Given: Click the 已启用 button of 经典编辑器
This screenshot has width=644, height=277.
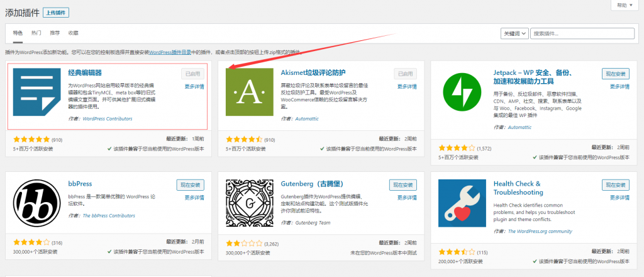Looking at the screenshot, I should [x=192, y=74].
